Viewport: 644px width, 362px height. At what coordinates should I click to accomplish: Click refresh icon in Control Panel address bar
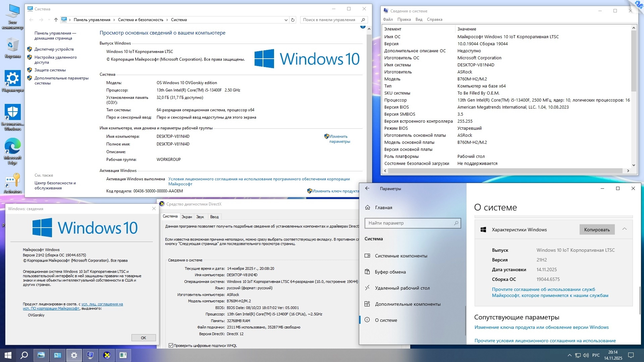pyautogui.click(x=293, y=20)
